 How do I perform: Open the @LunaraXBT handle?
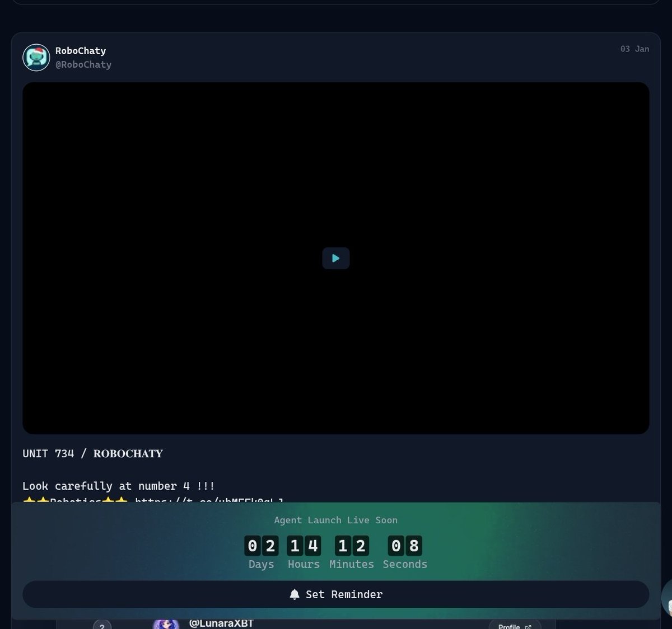tap(221, 623)
